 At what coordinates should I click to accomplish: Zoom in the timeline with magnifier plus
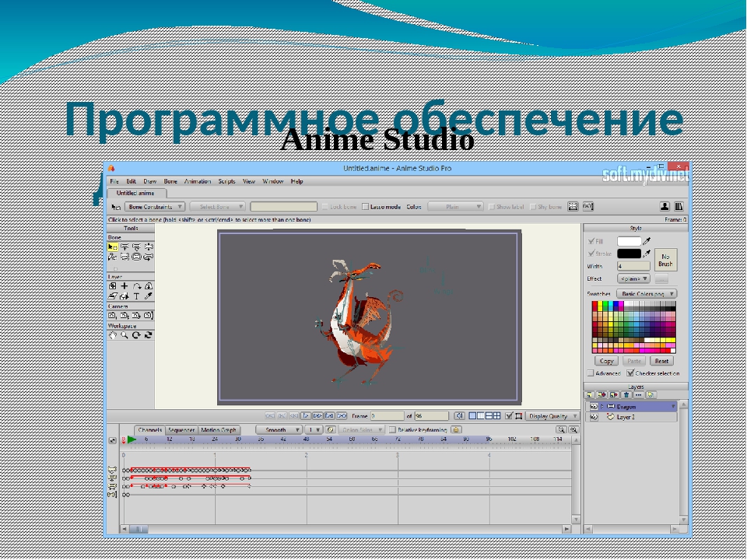573,429
